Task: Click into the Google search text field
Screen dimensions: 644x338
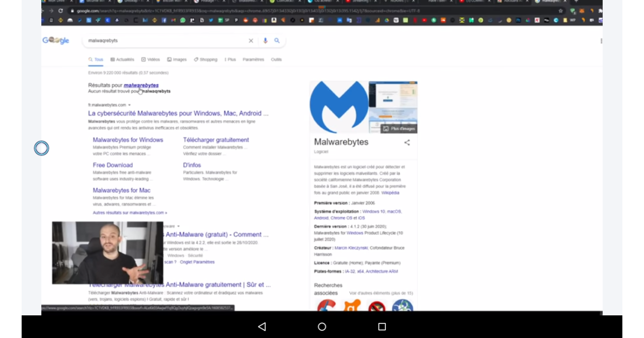Action: point(166,41)
